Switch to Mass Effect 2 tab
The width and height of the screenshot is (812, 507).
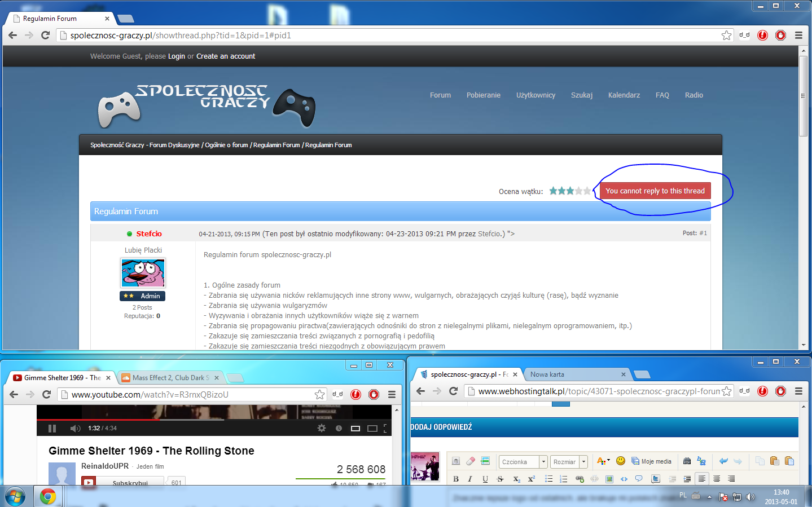pyautogui.click(x=170, y=378)
